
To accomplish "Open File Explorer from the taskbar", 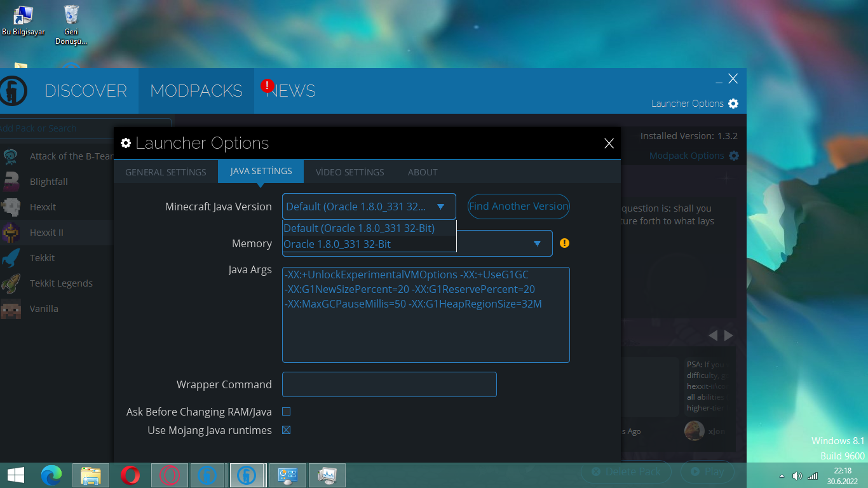I will [91, 475].
